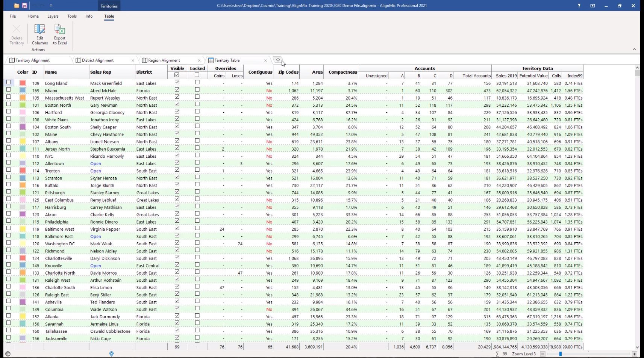Click the zoom in plus button

point(635,354)
